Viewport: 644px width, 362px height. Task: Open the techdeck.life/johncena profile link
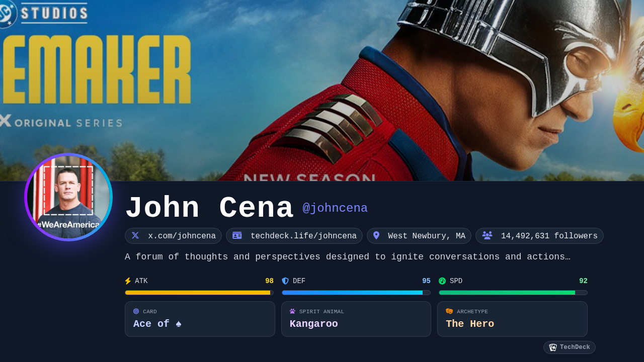pyautogui.click(x=294, y=236)
